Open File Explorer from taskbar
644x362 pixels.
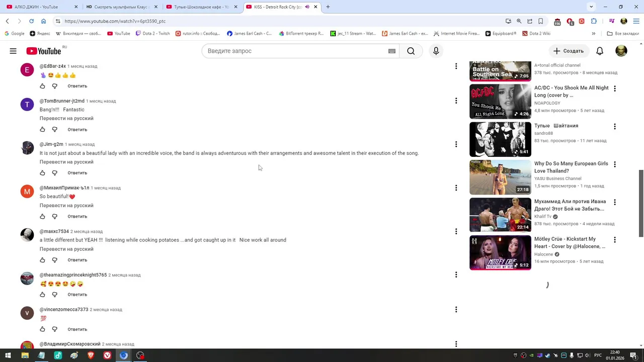(25, 355)
